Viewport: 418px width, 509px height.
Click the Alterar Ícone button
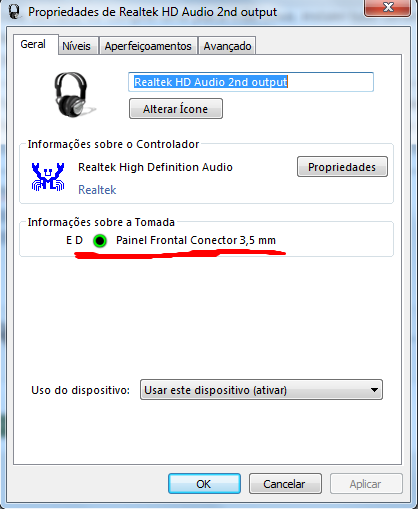[x=176, y=109]
